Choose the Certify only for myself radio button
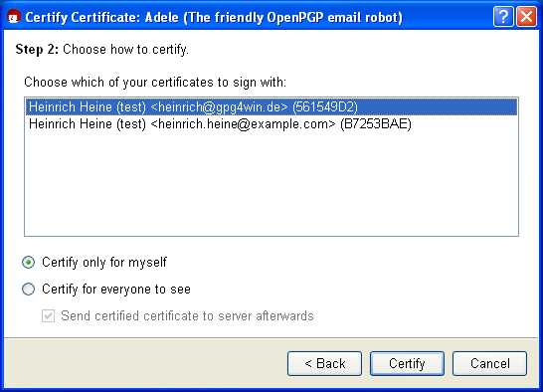Viewport: 543px width, 392px height. (29, 262)
